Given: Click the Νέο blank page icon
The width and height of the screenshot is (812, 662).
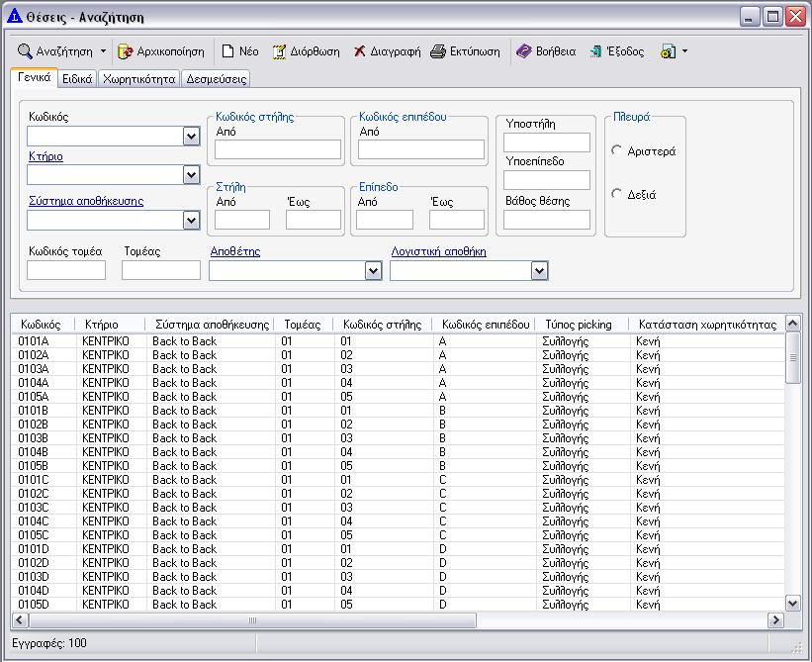Looking at the screenshot, I should click(x=227, y=51).
